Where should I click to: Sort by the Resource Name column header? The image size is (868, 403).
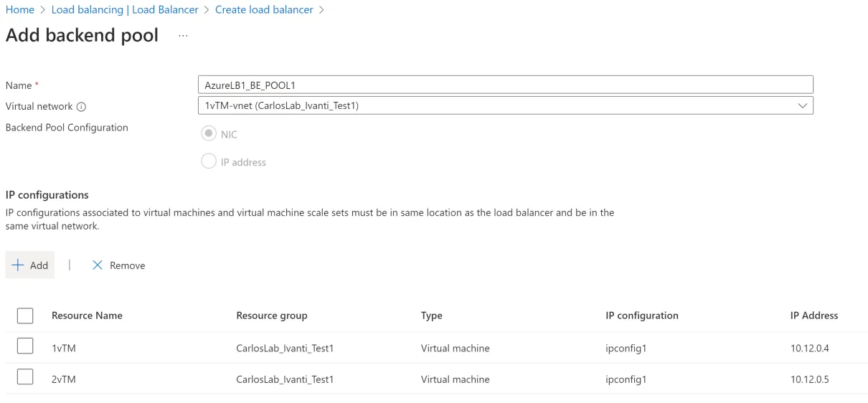pos(87,316)
